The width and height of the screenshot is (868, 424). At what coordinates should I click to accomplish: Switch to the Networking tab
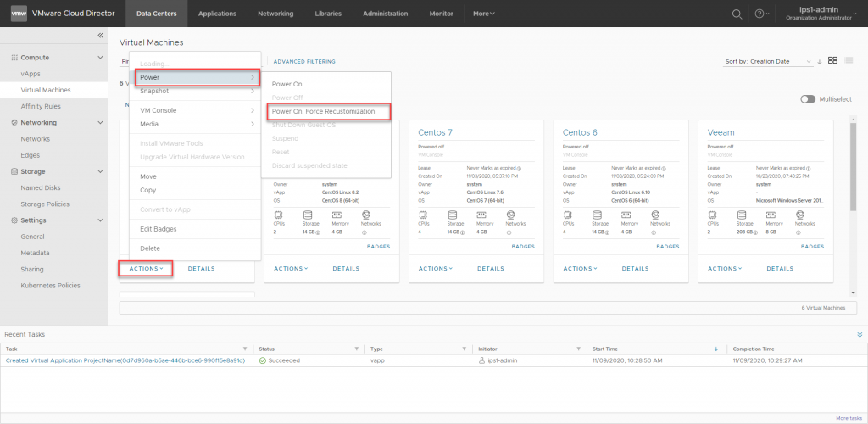point(275,14)
